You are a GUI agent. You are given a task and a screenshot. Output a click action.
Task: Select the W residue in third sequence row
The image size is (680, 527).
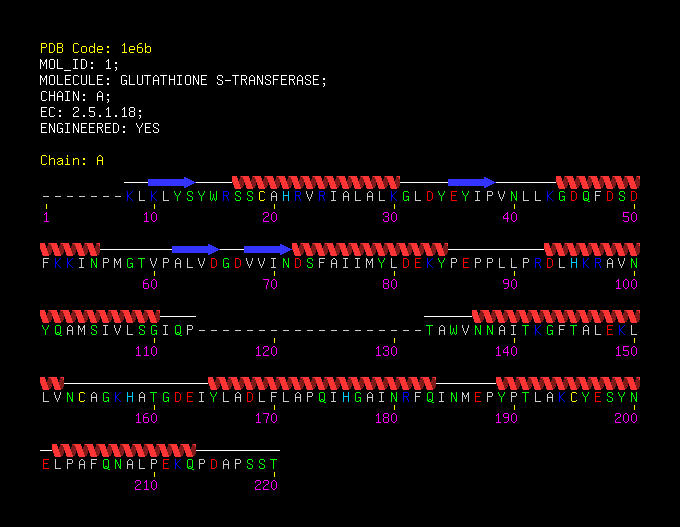click(x=454, y=331)
